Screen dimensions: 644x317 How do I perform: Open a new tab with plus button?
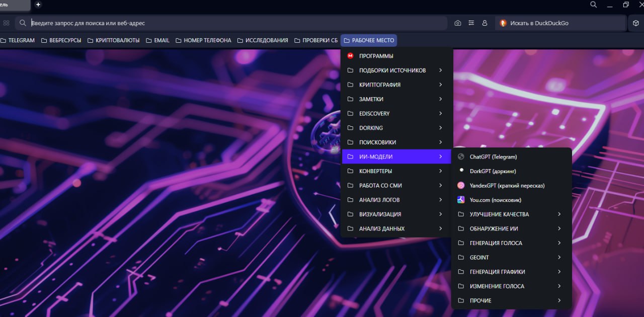[38, 5]
